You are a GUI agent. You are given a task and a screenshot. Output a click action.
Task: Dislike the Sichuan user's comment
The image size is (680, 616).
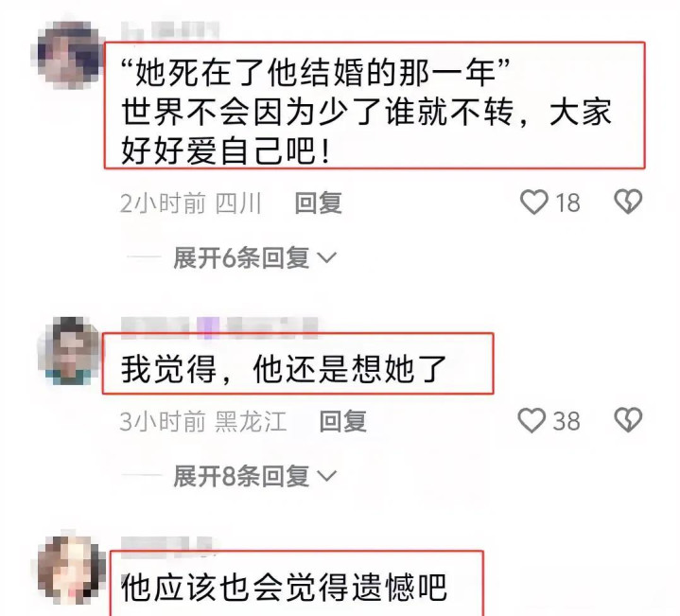(x=628, y=202)
